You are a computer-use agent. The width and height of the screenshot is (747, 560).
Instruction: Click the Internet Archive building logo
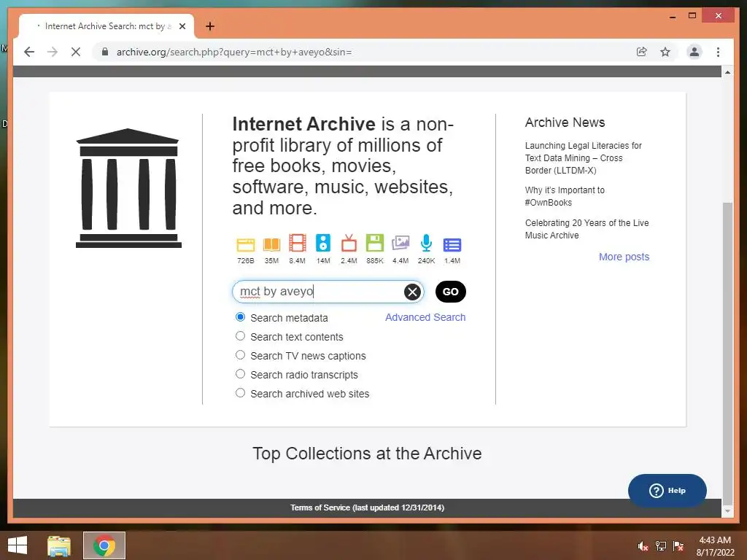[x=128, y=188]
